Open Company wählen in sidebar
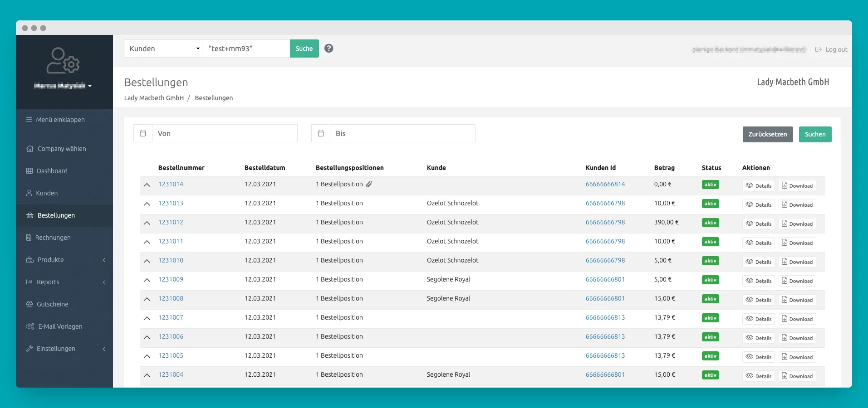 coord(56,149)
